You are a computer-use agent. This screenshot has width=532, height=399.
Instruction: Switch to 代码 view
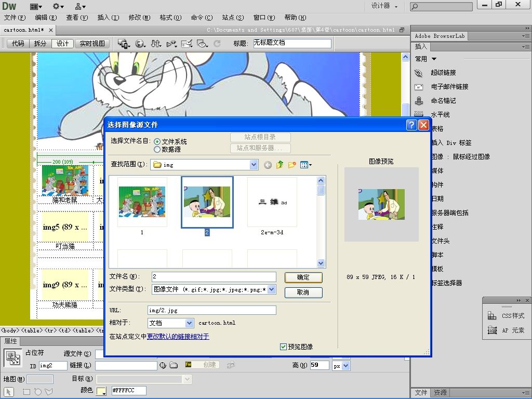pyautogui.click(x=18, y=44)
